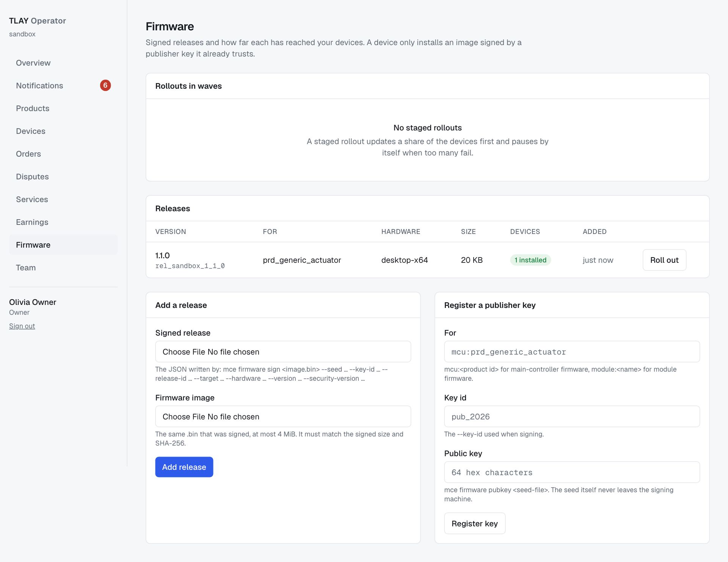Image resolution: width=728 pixels, height=562 pixels.
Task: Click version 1.1.0 in Releases table
Action: point(162,256)
